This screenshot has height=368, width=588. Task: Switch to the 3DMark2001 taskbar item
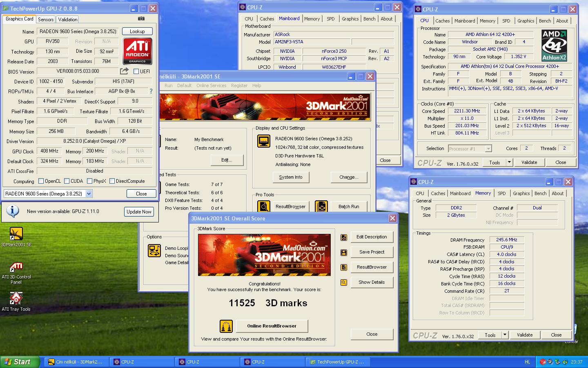[x=77, y=362]
